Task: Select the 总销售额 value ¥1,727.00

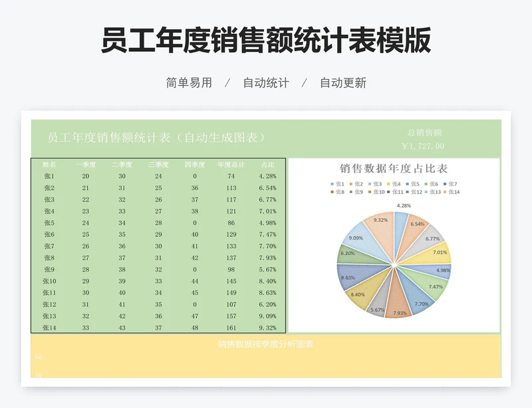Action: (x=423, y=146)
